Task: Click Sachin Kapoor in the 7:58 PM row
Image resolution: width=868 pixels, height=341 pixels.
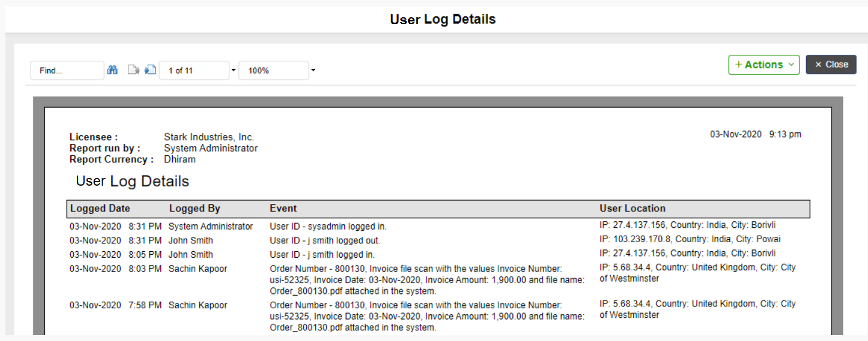Action: (198, 305)
